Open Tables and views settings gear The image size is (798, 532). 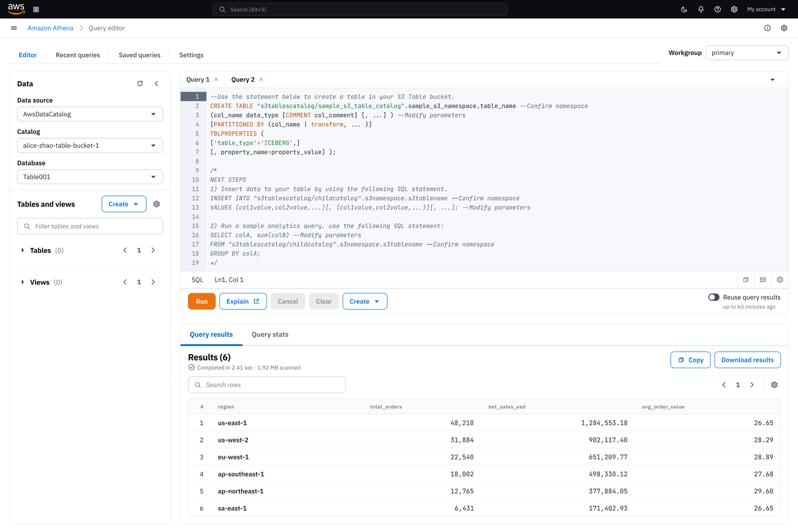click(156, 204)
